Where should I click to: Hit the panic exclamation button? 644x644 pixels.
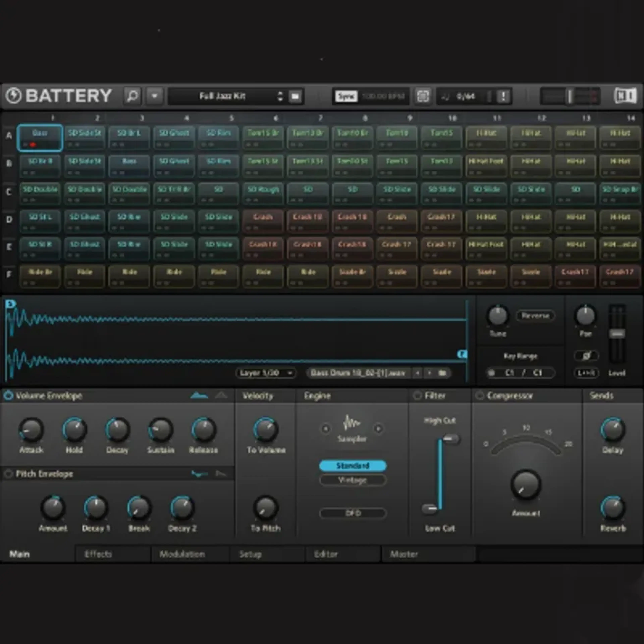tap(503, 96)
